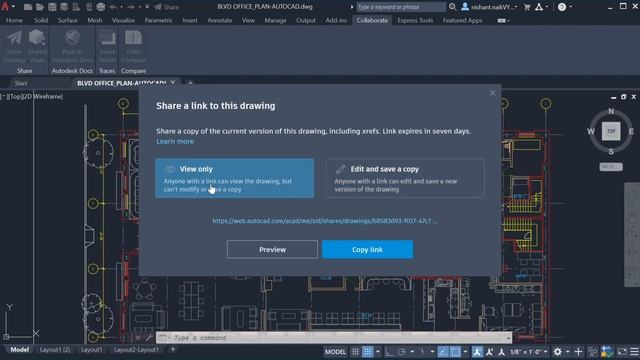This screenshot has width=640, height=360.
Task: Toggle Ortho mode in status bar
Action: point(389,351)
